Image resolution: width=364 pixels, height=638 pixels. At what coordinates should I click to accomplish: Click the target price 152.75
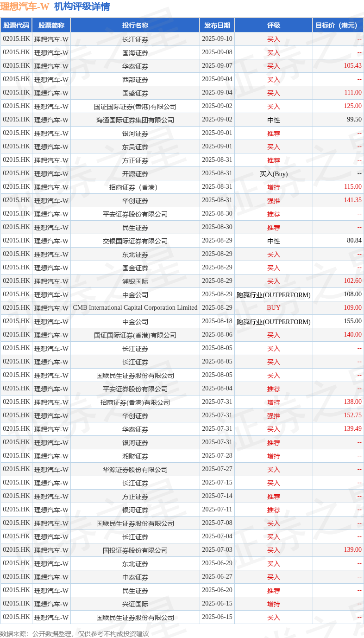pos(353,415)
